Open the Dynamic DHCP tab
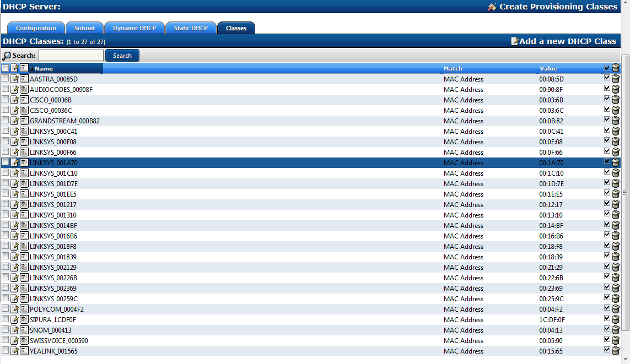630x364 pixels. click(134, 28)
